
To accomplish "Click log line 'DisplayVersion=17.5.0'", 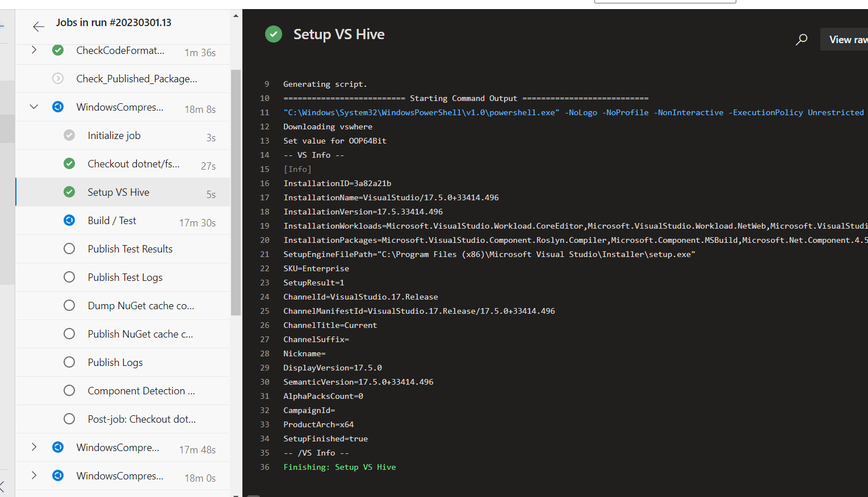I will click(x=333, y=368).
